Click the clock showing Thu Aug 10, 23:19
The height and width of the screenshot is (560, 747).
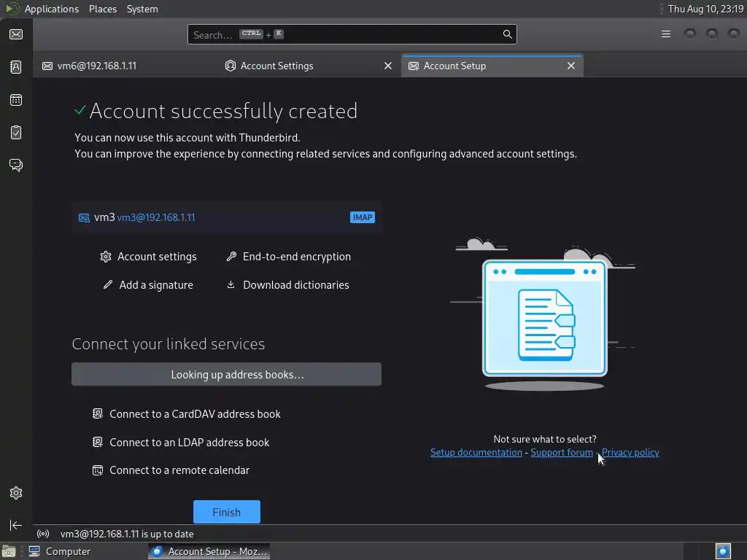705,9
